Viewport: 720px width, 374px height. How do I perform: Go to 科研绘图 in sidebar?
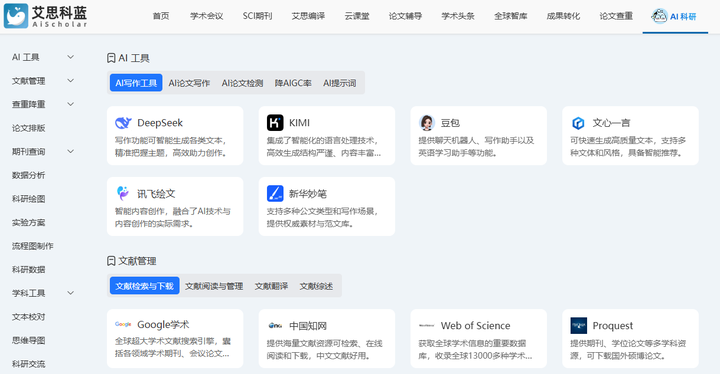[28, 198]
